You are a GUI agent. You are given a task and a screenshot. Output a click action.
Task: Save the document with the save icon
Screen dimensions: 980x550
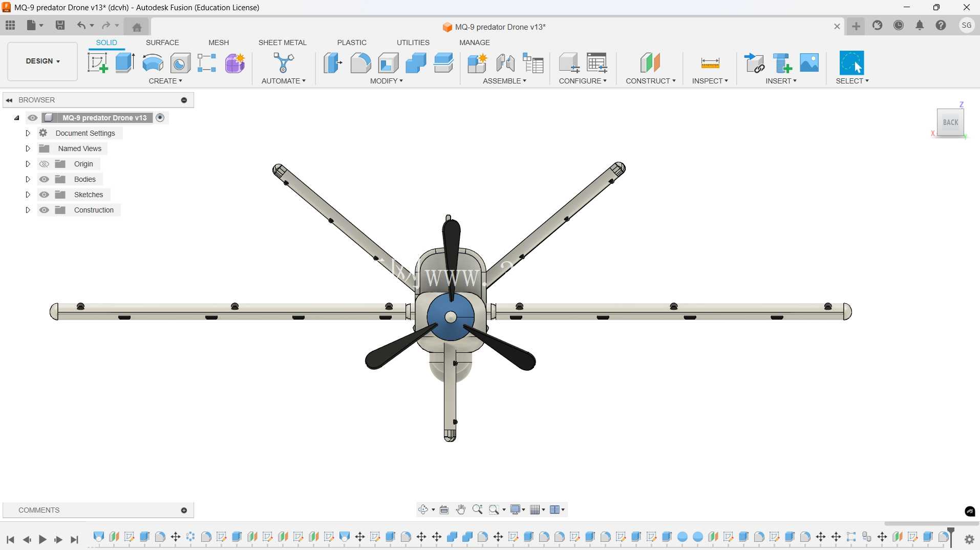[x=60, y=25]
